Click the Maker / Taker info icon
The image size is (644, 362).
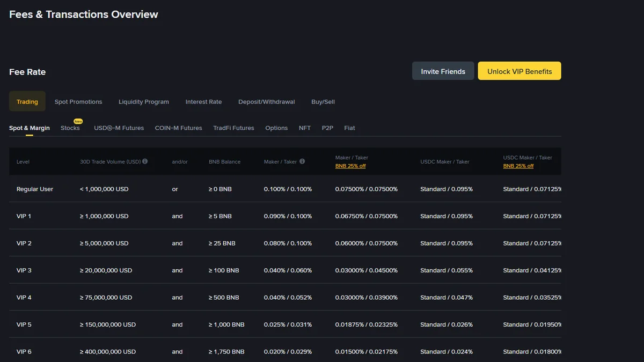pos(302,161)
